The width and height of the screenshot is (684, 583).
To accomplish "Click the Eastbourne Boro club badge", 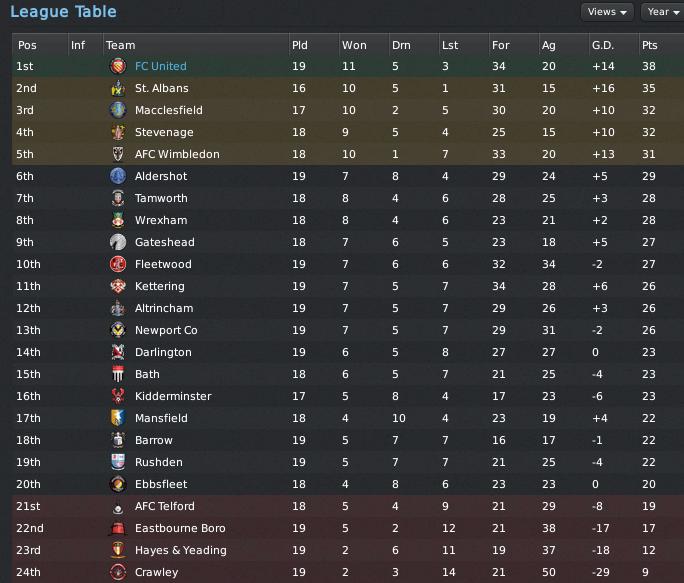I will 118,528.
